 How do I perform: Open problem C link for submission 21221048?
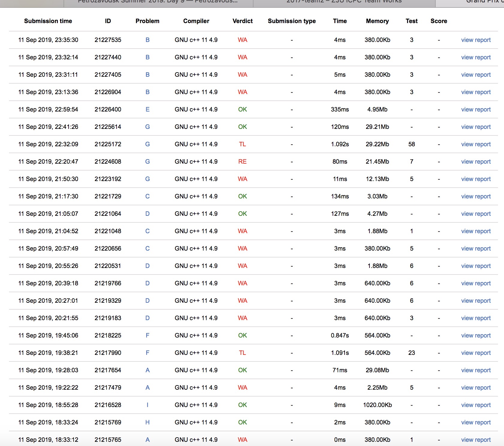(147, 231)
